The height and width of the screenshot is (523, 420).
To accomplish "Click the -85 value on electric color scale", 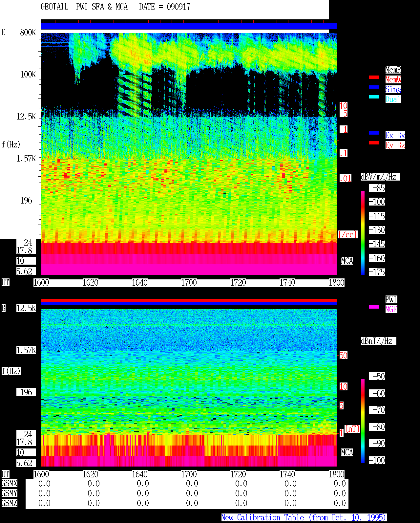I will 377,188.
